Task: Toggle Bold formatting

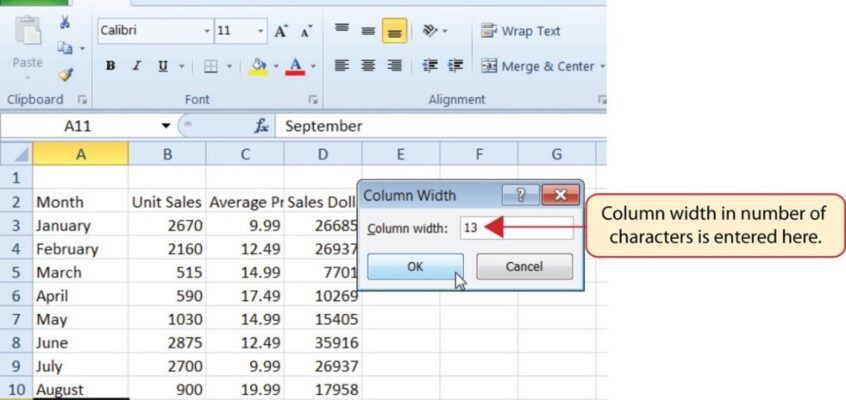Action: click(111, 66)
